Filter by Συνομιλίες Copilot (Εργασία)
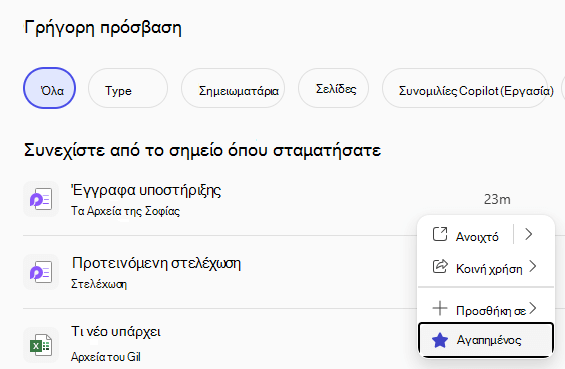 465,88
